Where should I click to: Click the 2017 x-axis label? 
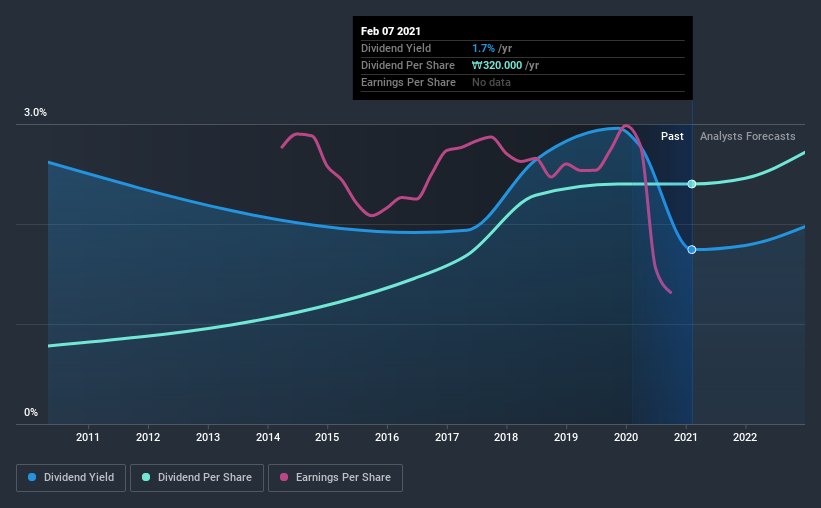[x=447, y=437]
